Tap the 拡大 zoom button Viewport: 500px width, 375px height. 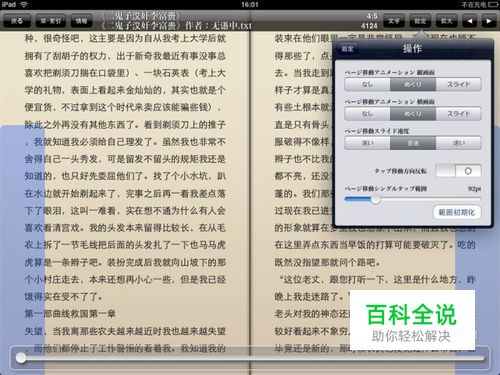446,21
